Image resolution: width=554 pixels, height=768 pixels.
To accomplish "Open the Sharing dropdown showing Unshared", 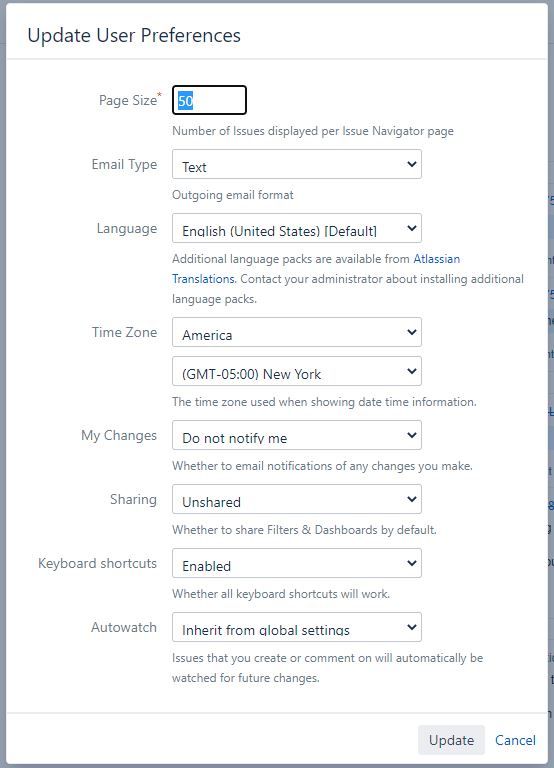I will 296,499.
